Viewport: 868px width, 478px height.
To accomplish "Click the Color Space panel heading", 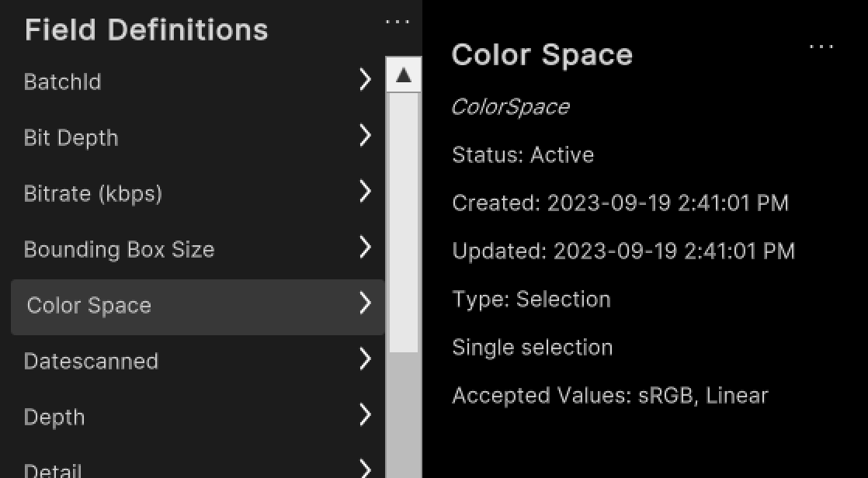I will (543, 54).
